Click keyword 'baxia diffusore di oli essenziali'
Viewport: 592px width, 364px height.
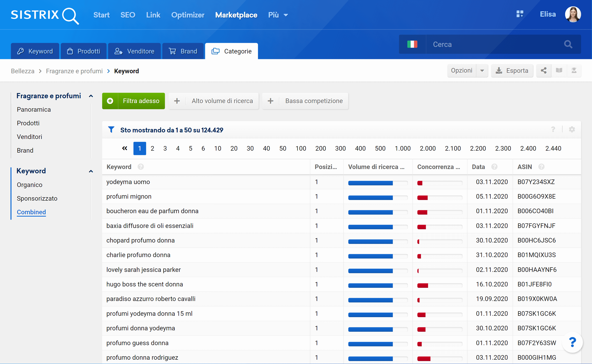pyautogui.click(x=150, y=226)
